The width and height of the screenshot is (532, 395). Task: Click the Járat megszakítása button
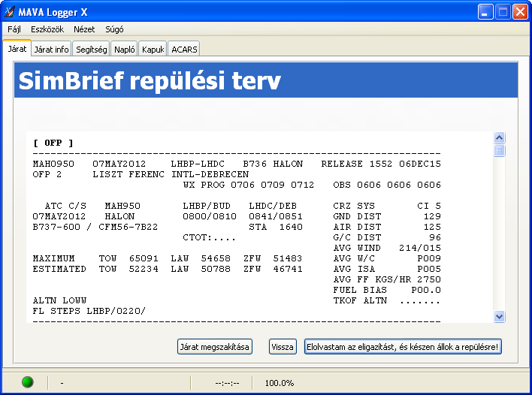pos(214,347)
